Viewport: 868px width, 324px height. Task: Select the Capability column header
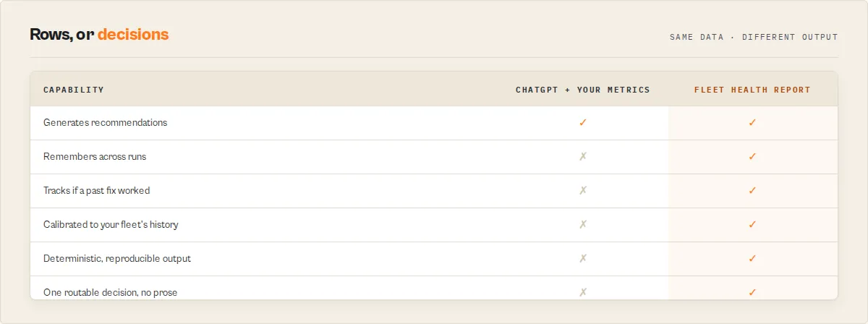point(74,90)
